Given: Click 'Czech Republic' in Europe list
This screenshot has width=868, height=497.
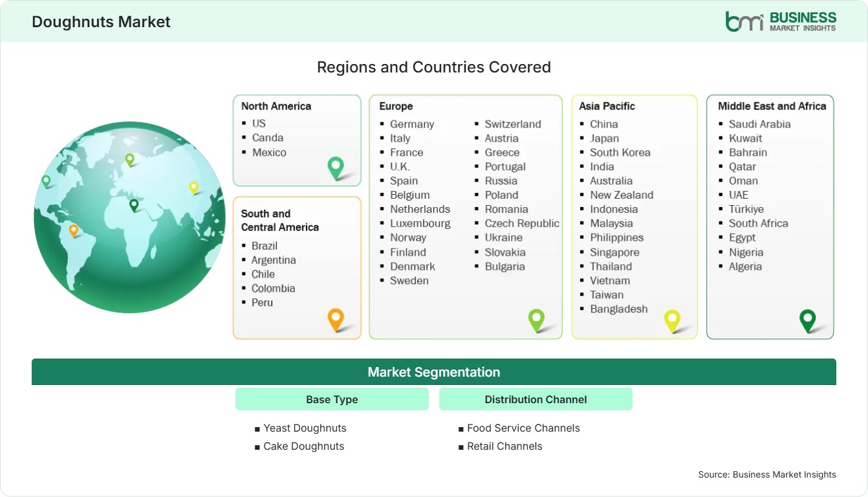Looking at the screenshot, I should click(522, 223).
